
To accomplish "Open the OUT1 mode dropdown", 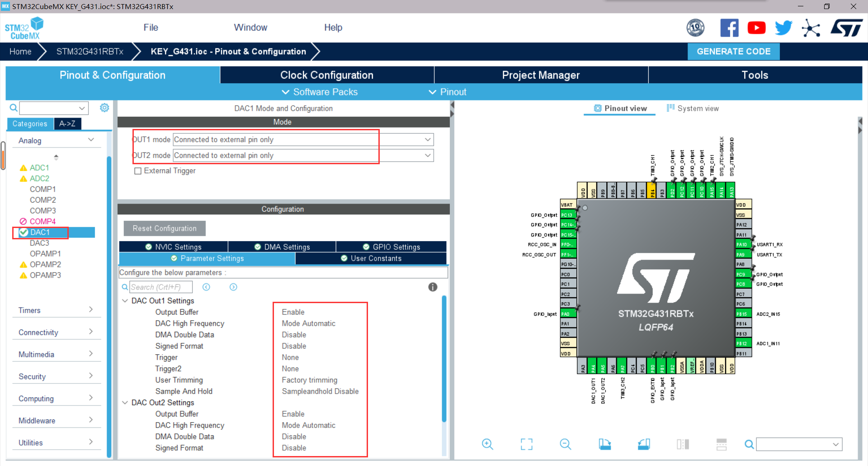I will coord(427,139).
